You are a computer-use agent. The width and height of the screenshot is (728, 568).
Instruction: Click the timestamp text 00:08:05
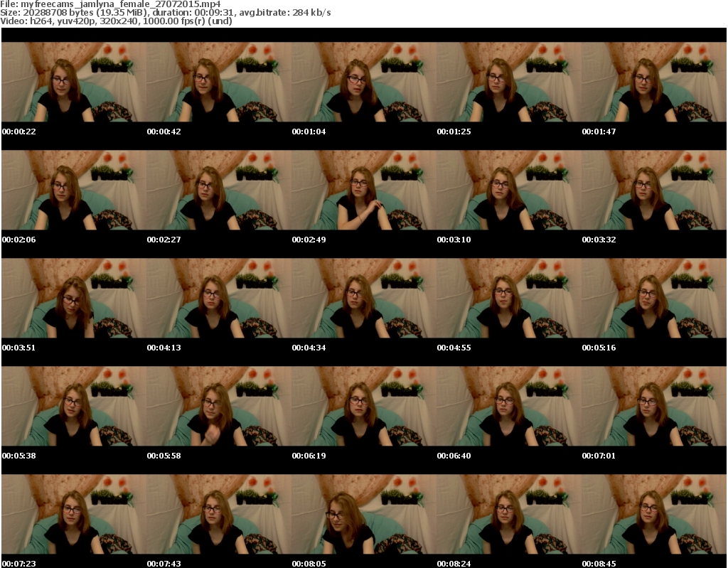[309, 563]
